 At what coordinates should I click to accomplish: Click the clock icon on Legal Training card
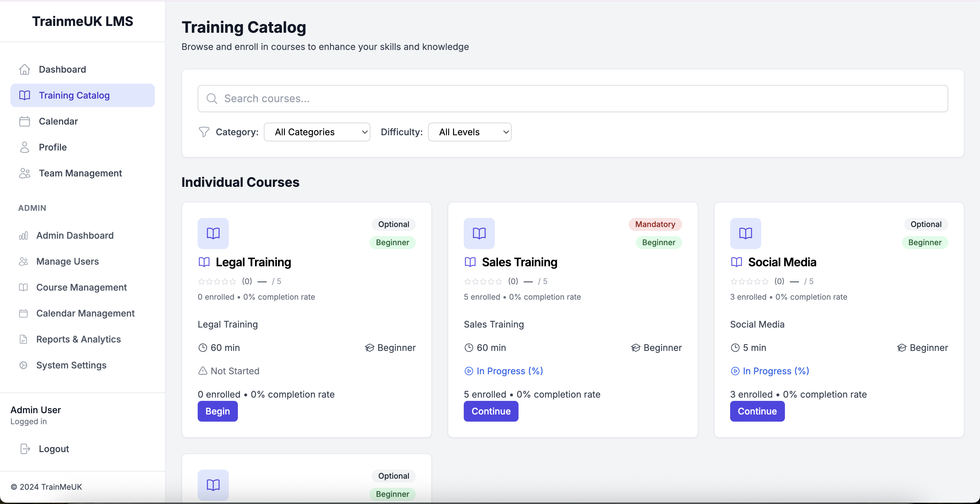[203, 348]
